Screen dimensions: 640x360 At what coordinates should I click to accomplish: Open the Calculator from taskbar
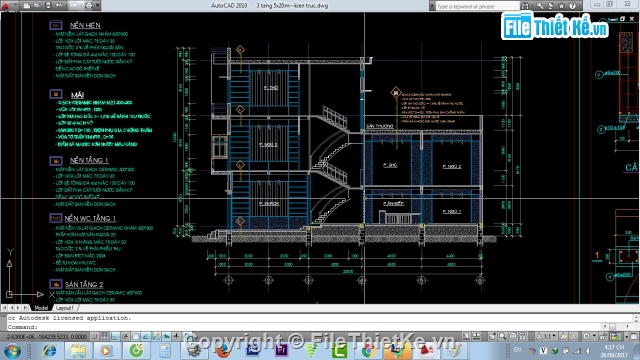165,351
